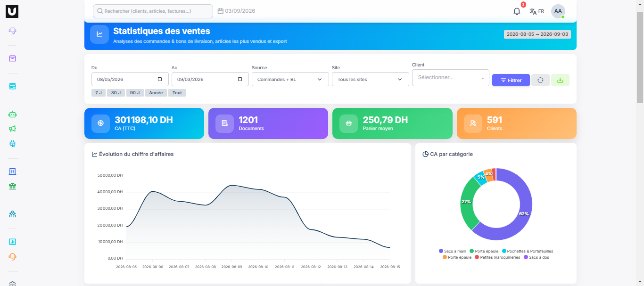644x286 pixels.
Task: Select the Tout quick range
Action: pos(177,93)
